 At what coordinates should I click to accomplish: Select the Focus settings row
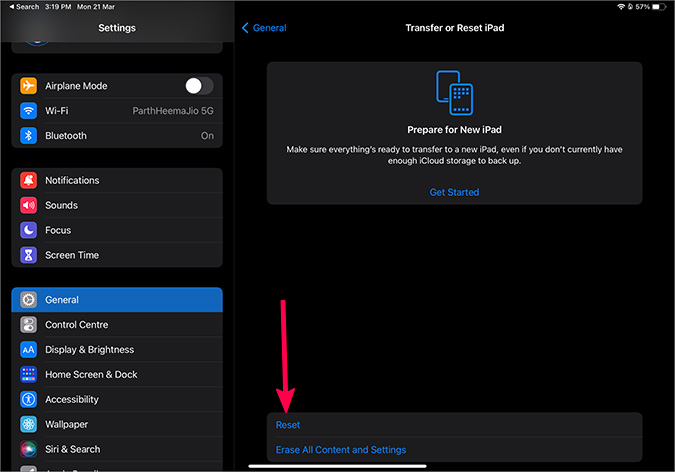[117, 230]
